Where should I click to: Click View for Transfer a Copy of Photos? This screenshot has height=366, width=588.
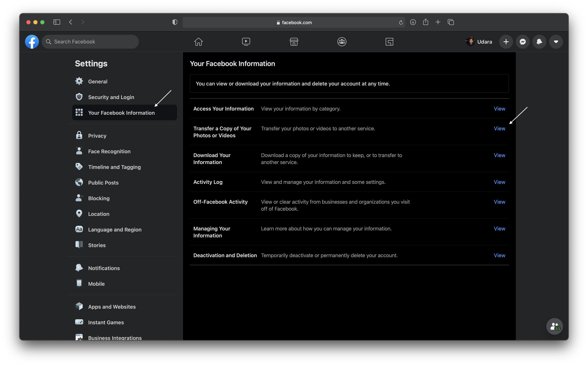[x=499, y=129]
